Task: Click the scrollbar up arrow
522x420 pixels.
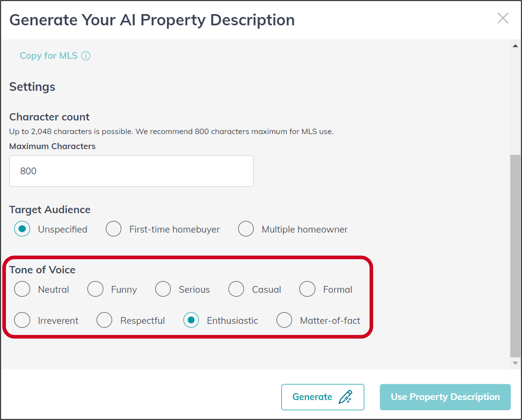Action: coord(515,46)
